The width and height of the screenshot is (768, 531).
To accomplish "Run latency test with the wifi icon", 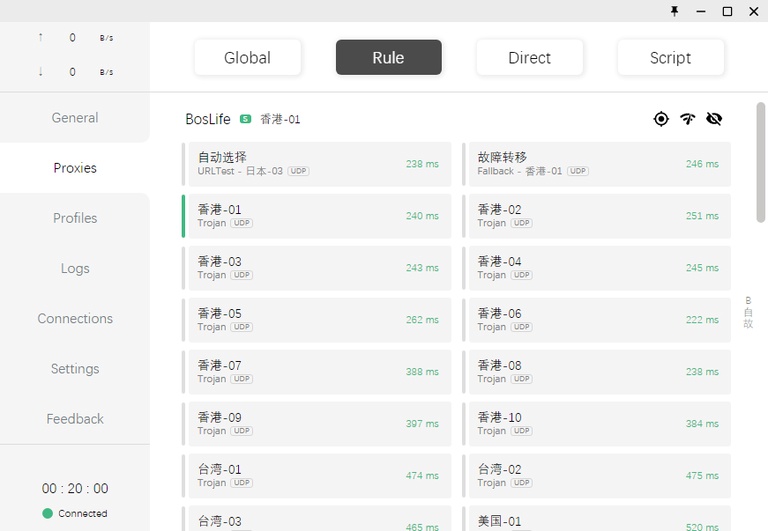I will pos(687,119).
